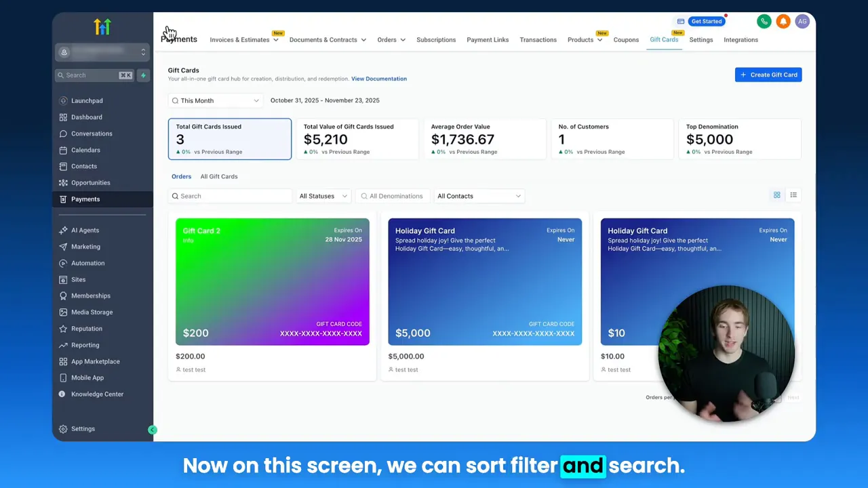Open the AG user profile avatar

click(x=802, y=22)
